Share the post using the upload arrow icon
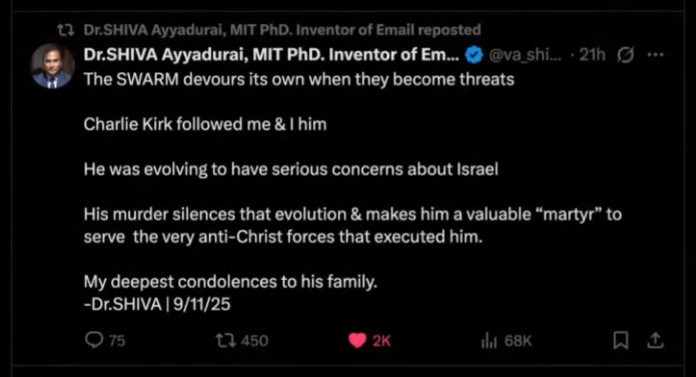 click(x=655, y=341)
